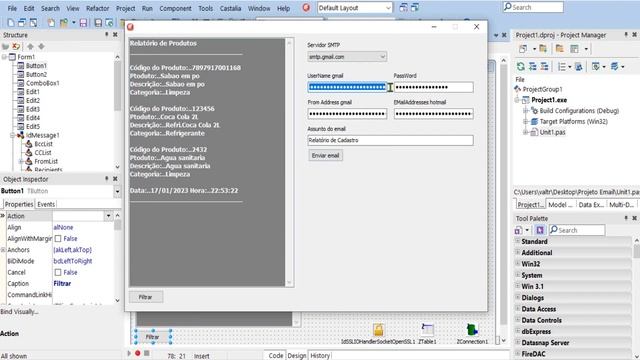The image size is (640, 360).
Task: Open the Button1 TButton object selector dropdown
Action: pos(117,191)
